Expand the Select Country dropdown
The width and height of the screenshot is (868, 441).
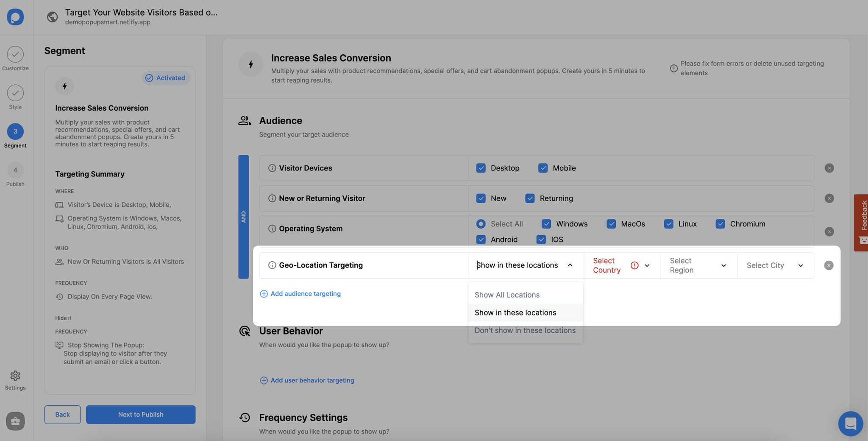pyautogui.click(x=622, y=265)
